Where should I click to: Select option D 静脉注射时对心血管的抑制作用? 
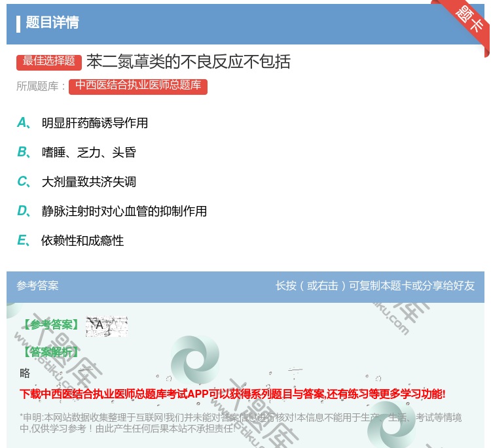pyautogui.click(x=112, y=211)
